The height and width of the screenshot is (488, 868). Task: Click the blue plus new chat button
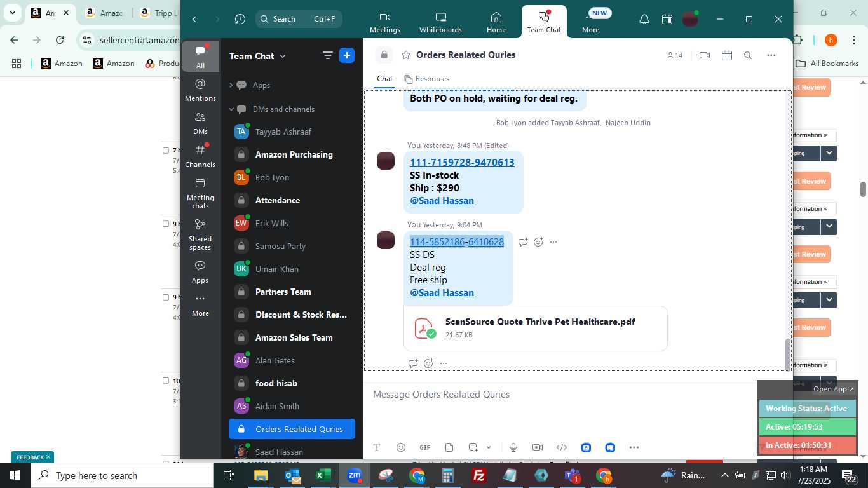347,55
